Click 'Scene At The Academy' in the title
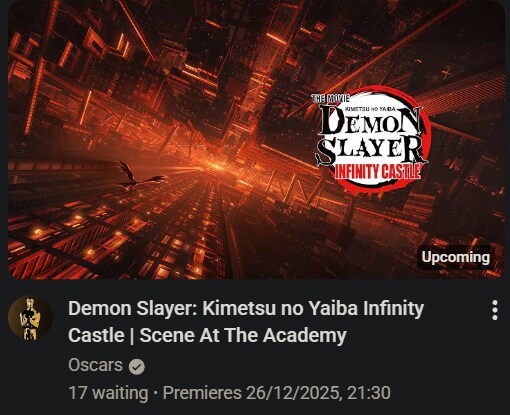 coord(243,335)
